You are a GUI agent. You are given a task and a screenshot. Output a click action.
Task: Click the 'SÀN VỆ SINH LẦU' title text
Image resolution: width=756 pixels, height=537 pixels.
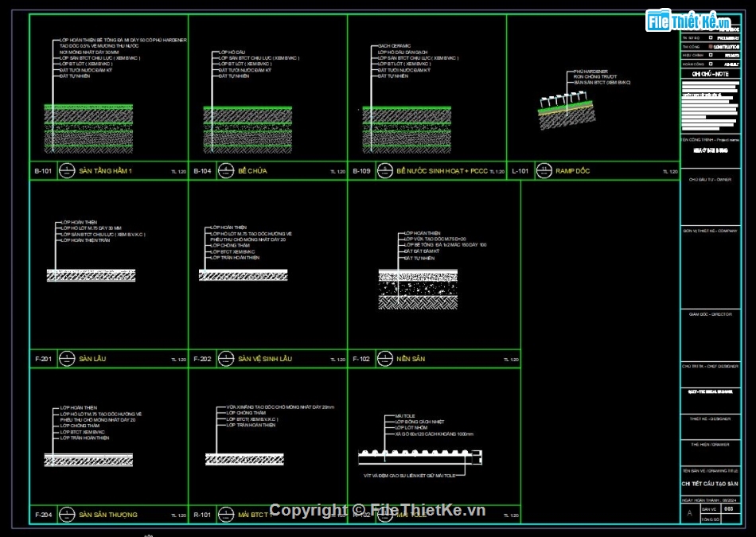265,359
